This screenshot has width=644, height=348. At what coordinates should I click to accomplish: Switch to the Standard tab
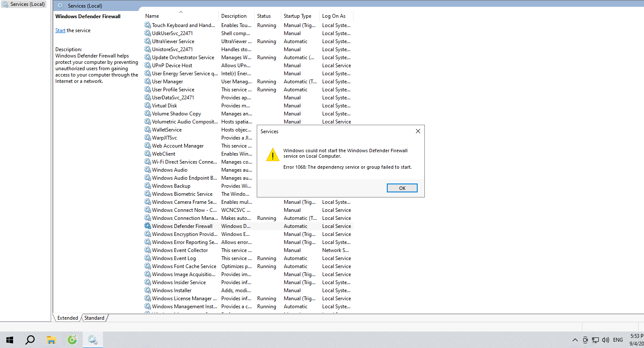94,318
